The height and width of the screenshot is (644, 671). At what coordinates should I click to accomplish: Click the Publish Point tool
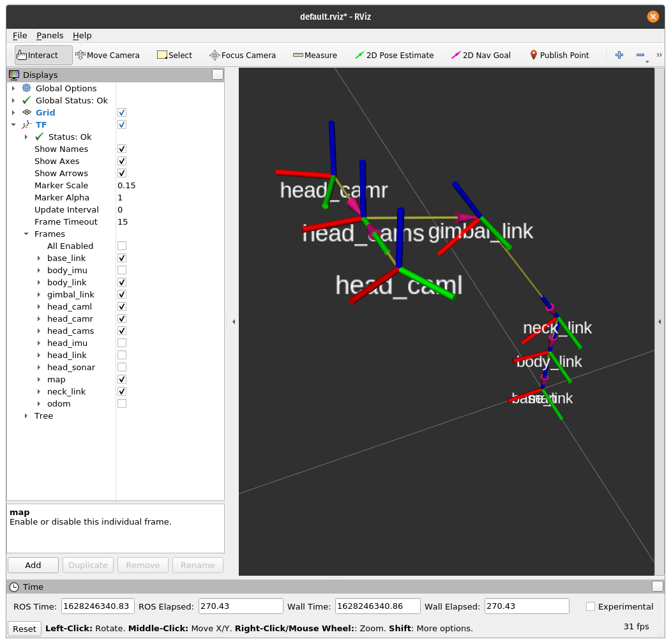point(559,55)
